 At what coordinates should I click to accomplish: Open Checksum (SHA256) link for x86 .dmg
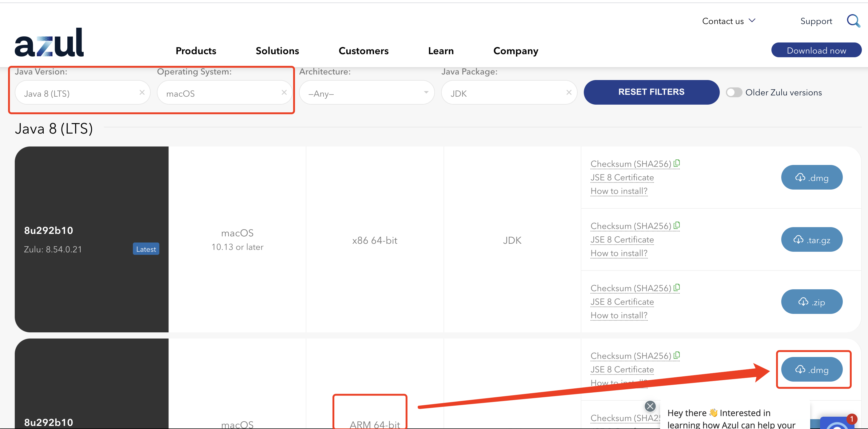pyautogui.click(x=631, y=164)
